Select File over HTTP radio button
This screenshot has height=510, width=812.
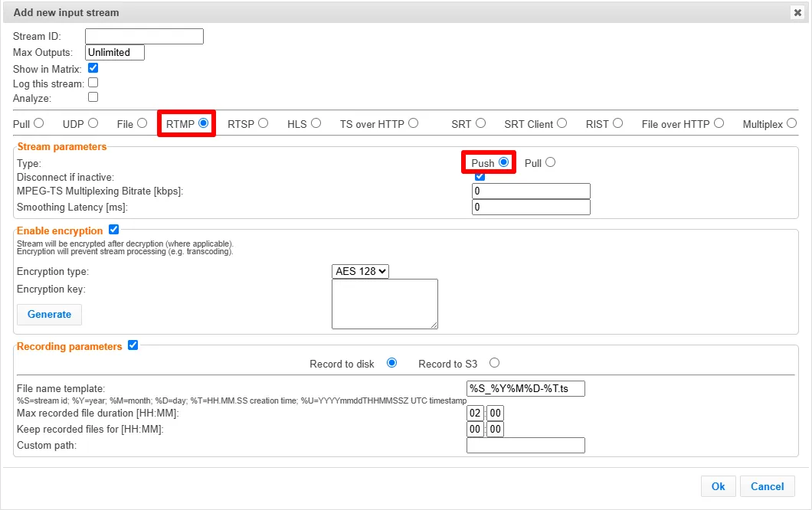pyautogui.click(x=719, y=123)
